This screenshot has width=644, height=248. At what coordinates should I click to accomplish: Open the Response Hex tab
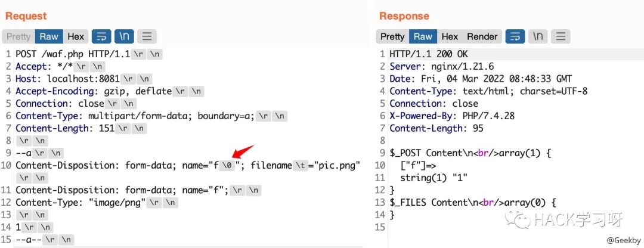[450, 36]
